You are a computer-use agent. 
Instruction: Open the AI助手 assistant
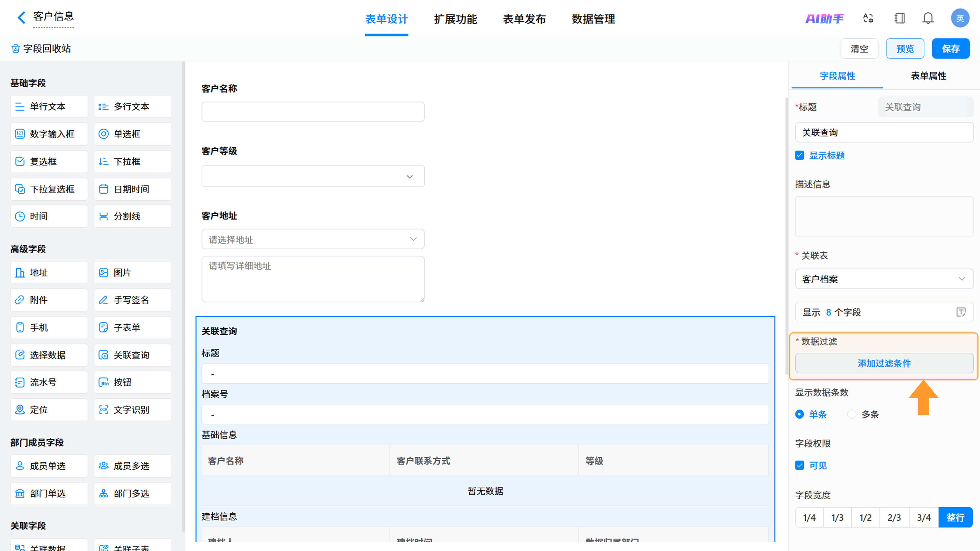[824, 18]
